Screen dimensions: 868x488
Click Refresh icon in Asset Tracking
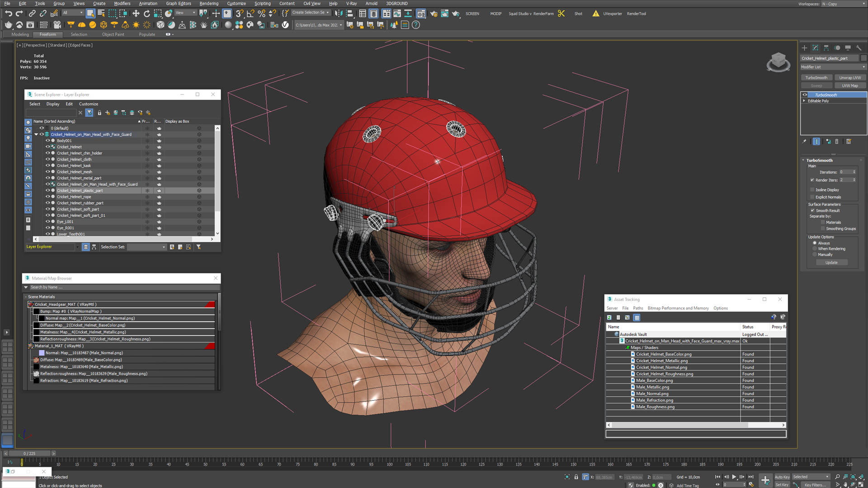click(x=609, y=318)
